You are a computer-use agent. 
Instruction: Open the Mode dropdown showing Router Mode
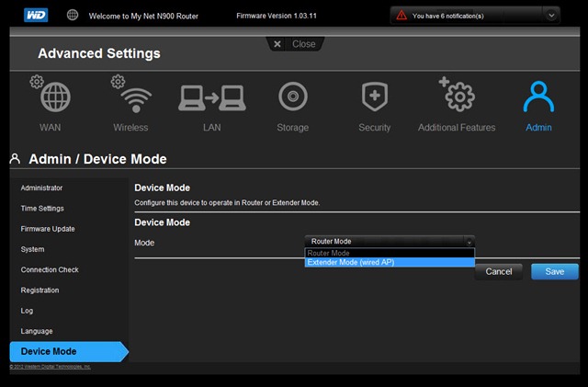pyautogui.click(x=390, y=242)
